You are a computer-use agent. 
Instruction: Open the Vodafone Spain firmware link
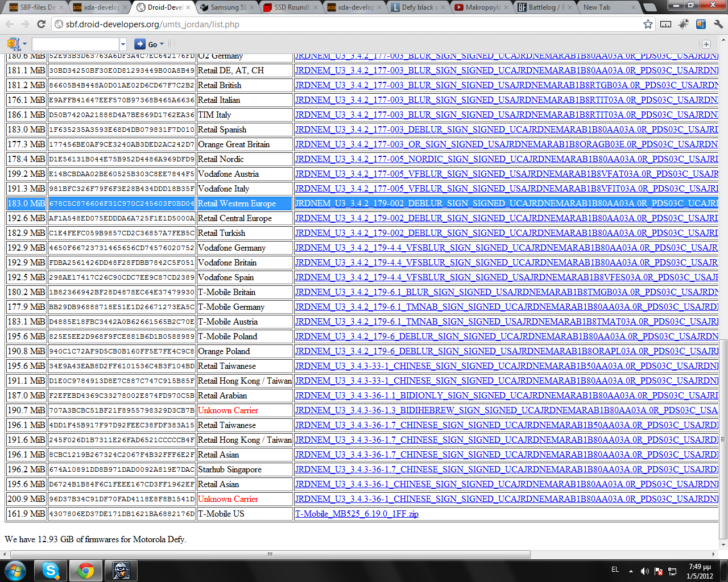click(x=506, y=277)
